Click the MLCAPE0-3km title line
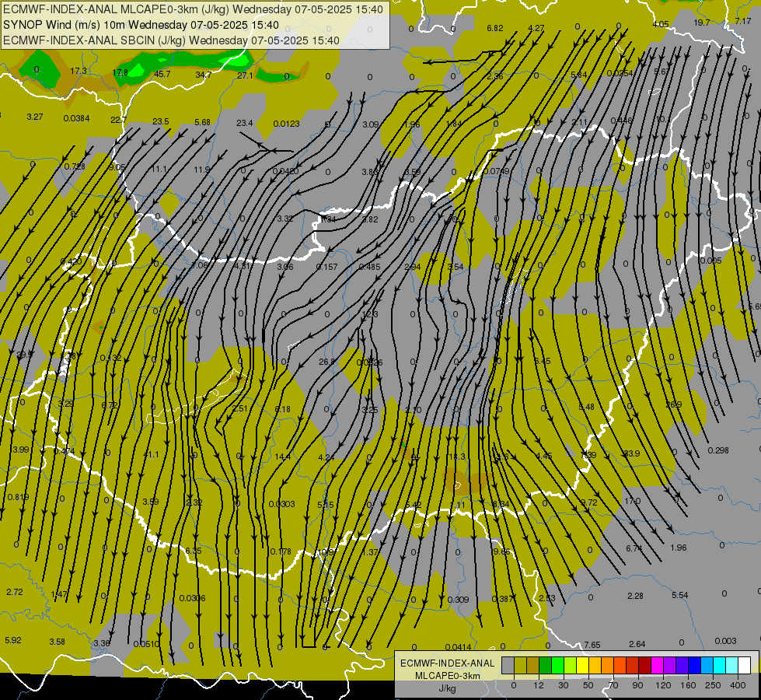The width and height of the screenshot is (761, 700). (193, 9)
